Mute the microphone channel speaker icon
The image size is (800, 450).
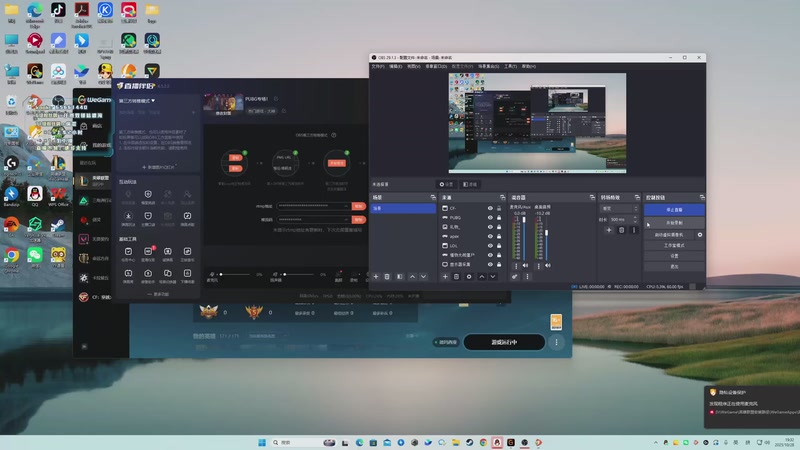pyautogui.click(x=525, y=266)
